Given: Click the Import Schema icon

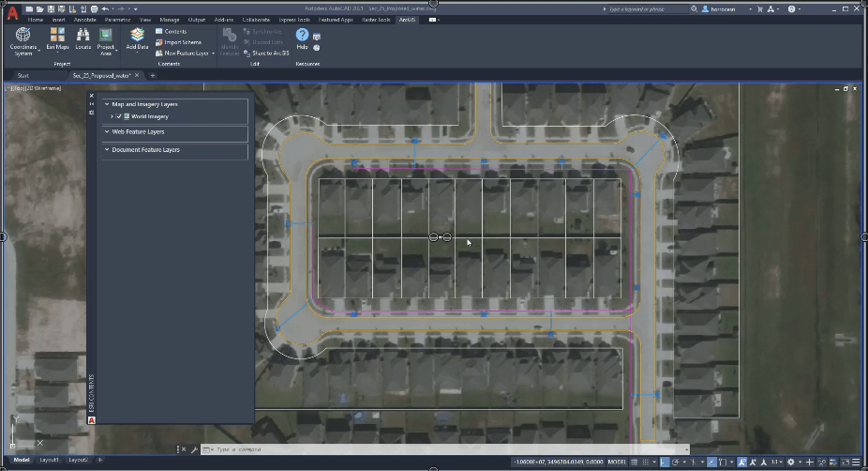Looking at the screenshot, I should (159, 42).
